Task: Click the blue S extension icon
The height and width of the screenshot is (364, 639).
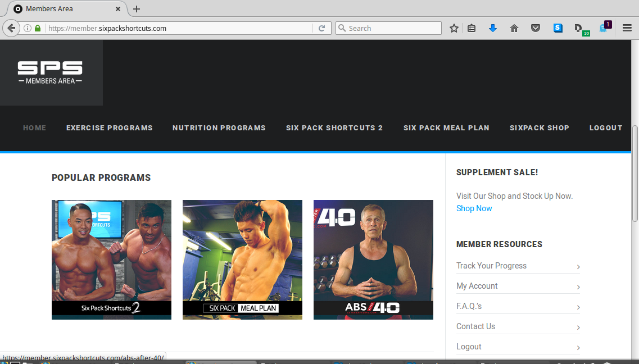Action: (558, 28)
